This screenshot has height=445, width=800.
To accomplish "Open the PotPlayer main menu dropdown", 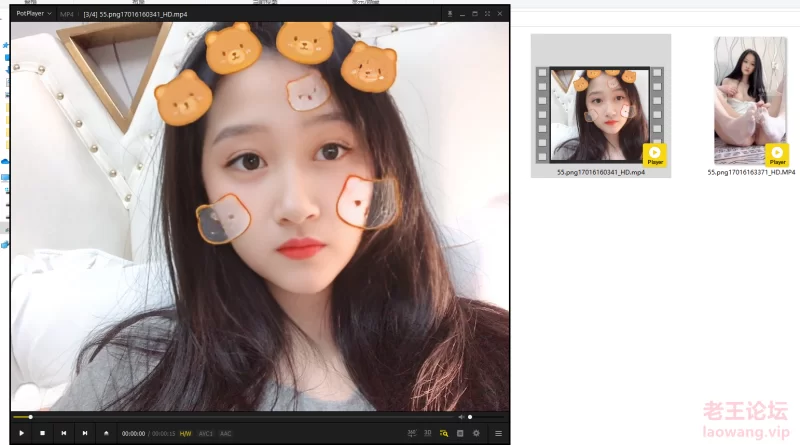I will click(34, 14).
